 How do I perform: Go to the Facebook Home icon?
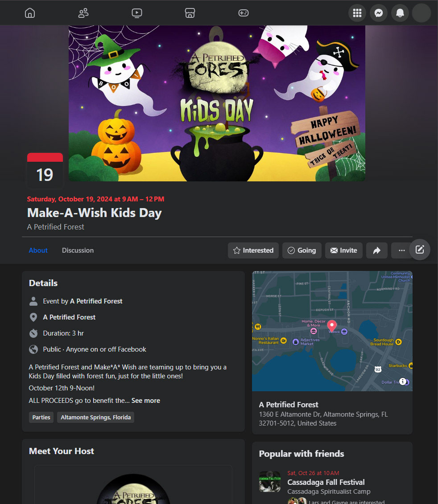[x=29, y=13]
